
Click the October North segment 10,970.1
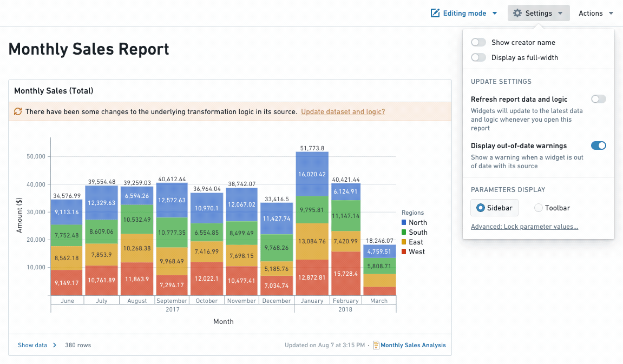click(x=207, y=208)
